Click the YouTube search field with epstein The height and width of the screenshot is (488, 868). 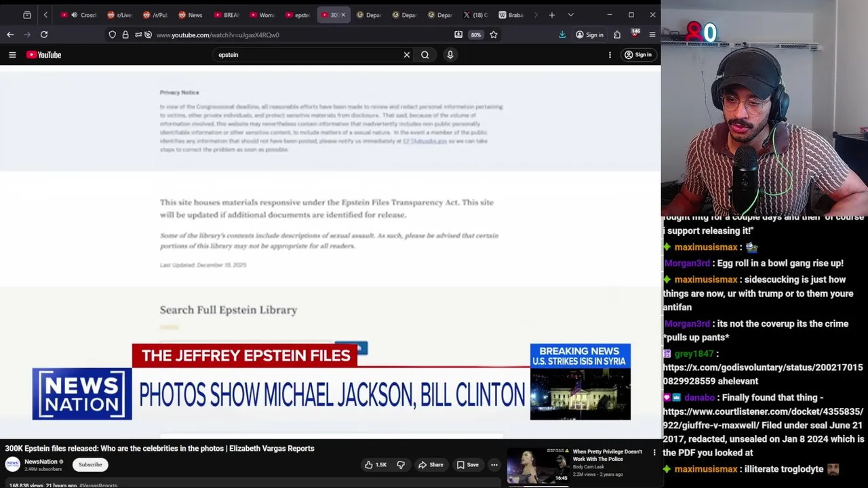[309, 55]
